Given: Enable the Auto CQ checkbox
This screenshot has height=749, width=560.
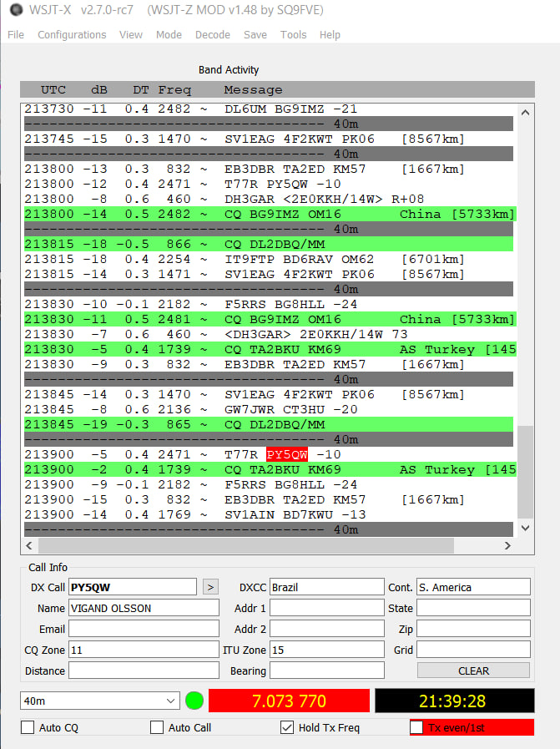Looking at the screenshot, I should click(28, 727).
